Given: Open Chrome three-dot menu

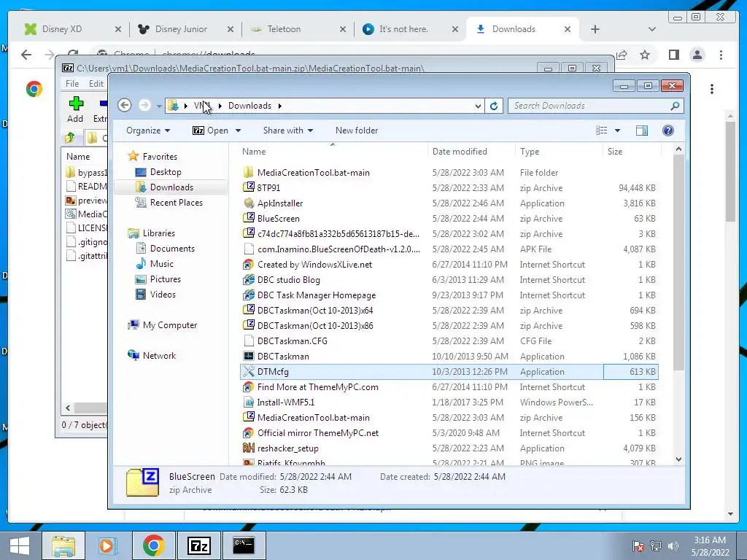Looking at the screenshot, I should pos(721,55).
